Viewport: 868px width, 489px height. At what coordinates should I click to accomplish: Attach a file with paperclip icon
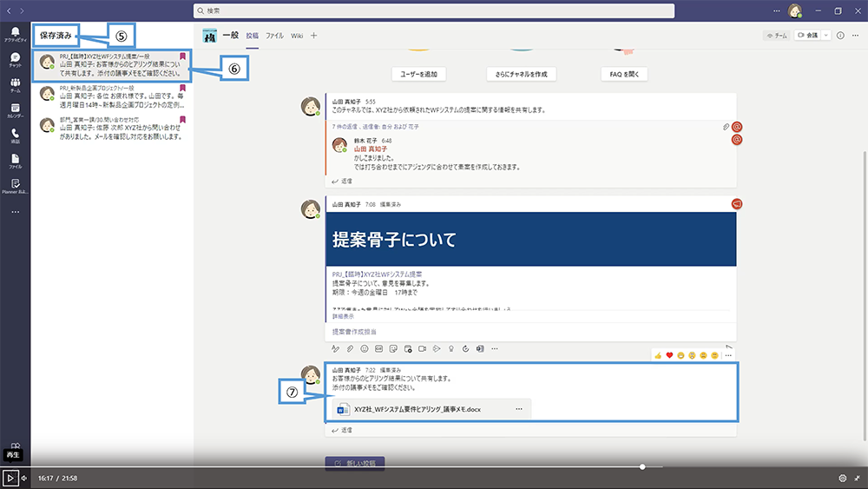tap(350, 349)
